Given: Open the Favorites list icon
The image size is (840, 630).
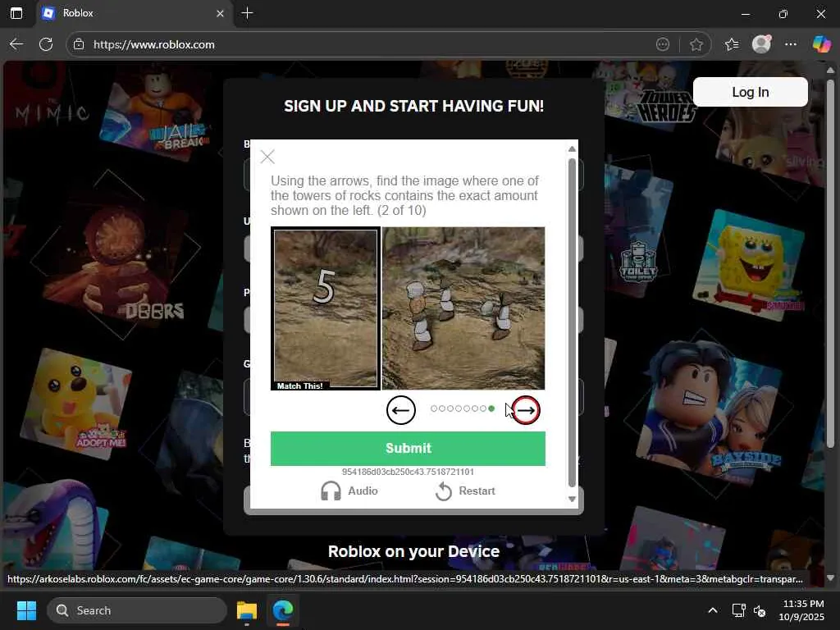Looking at the screenshot, I should [732, 44].
